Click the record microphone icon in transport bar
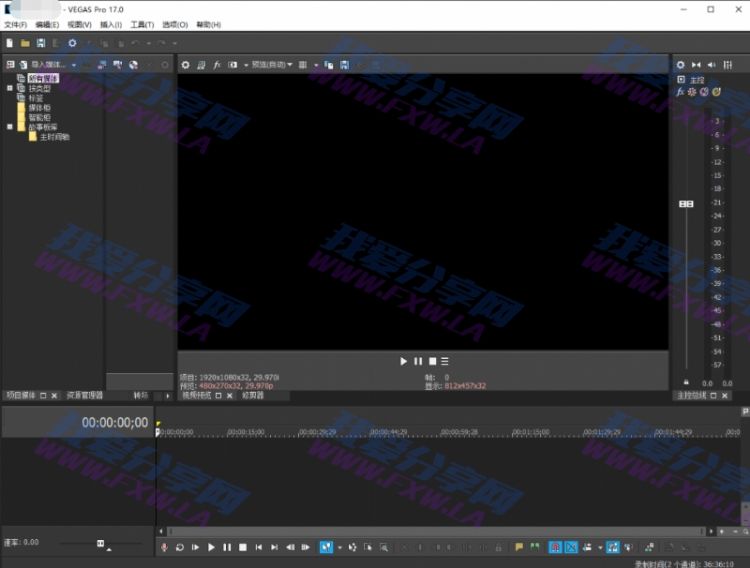Image resolution: width=750 pixels, height=568 pixels. [x=164, y=547]
